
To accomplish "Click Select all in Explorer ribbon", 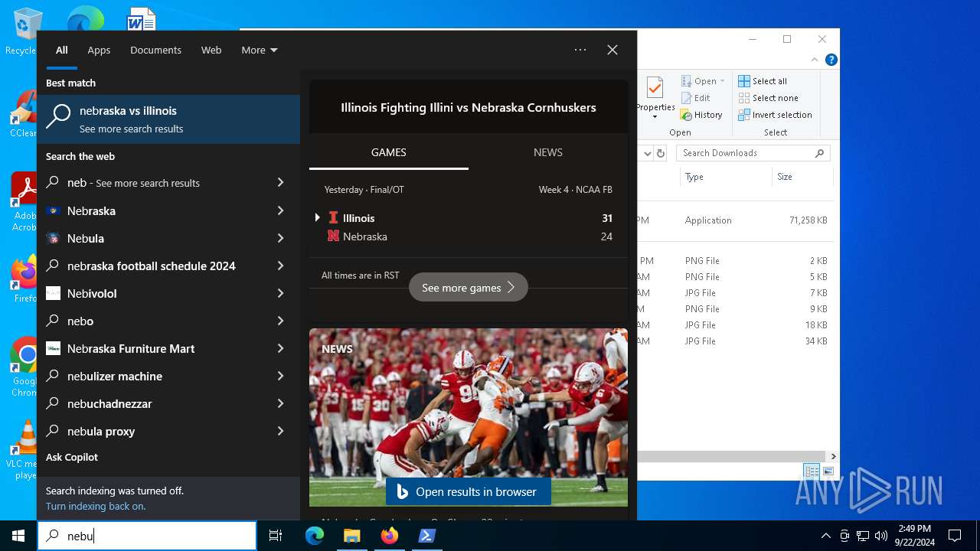I will click(763, 81).
